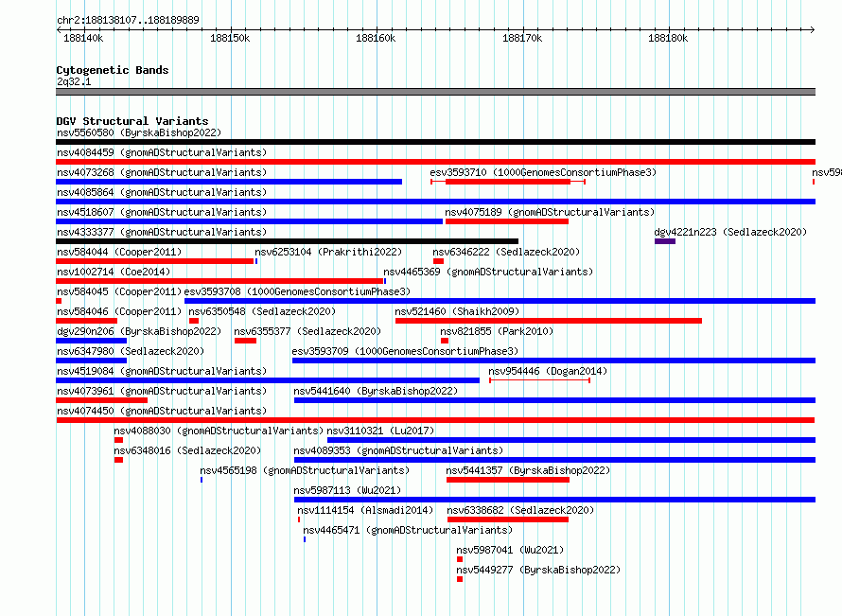
Task: Click the nsv584045 (Cooper2011) label
Action: (119, 291)
